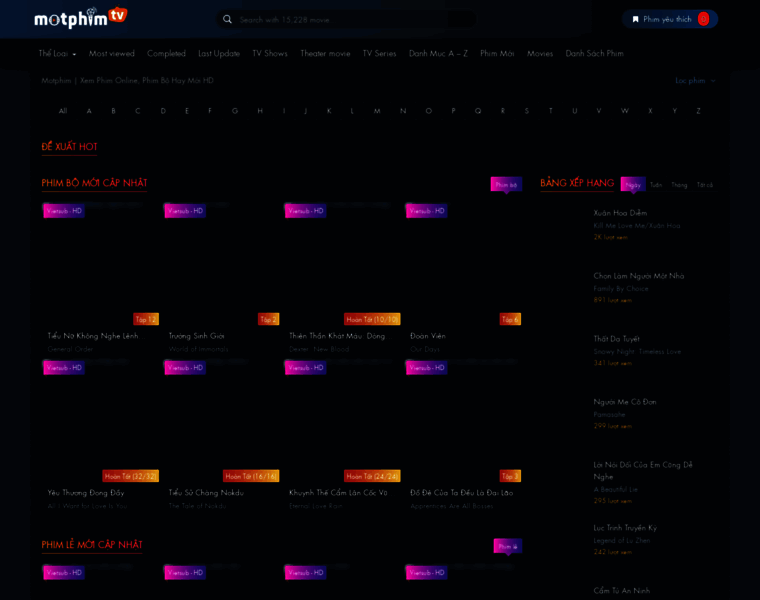Click the motphim tv logo

pyautogui.click(x=80, y=18)
